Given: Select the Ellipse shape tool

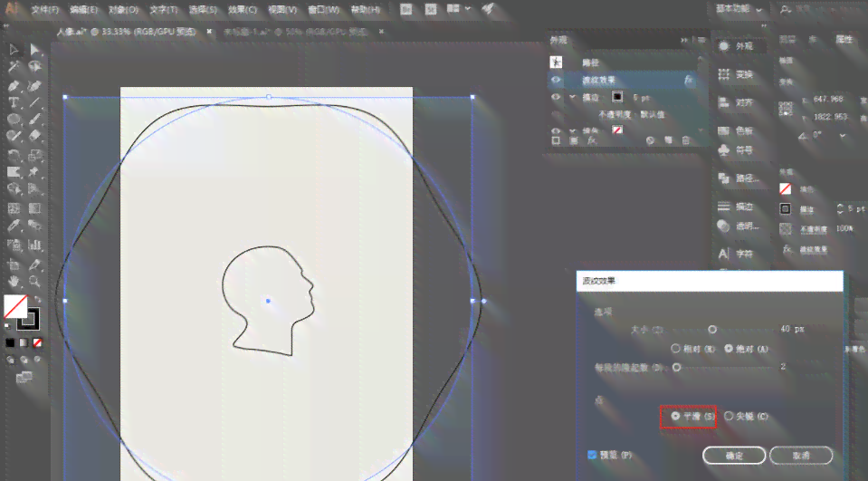Looking at the screenshot, I should click(x=14, y=120).
